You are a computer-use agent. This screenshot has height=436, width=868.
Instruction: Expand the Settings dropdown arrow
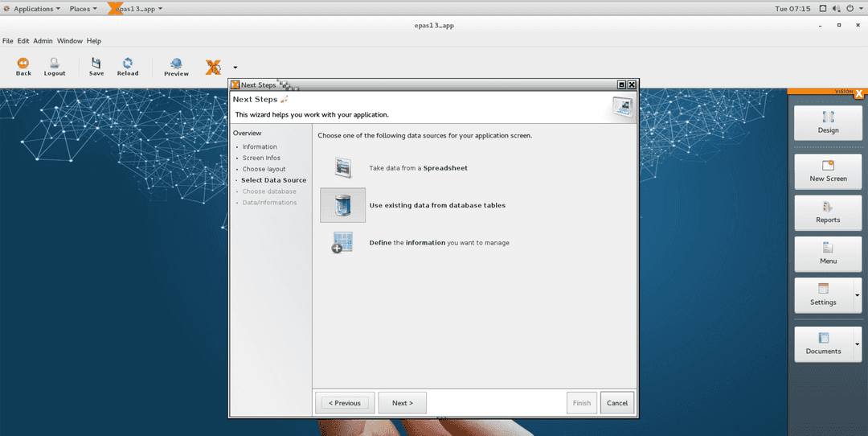858,295
